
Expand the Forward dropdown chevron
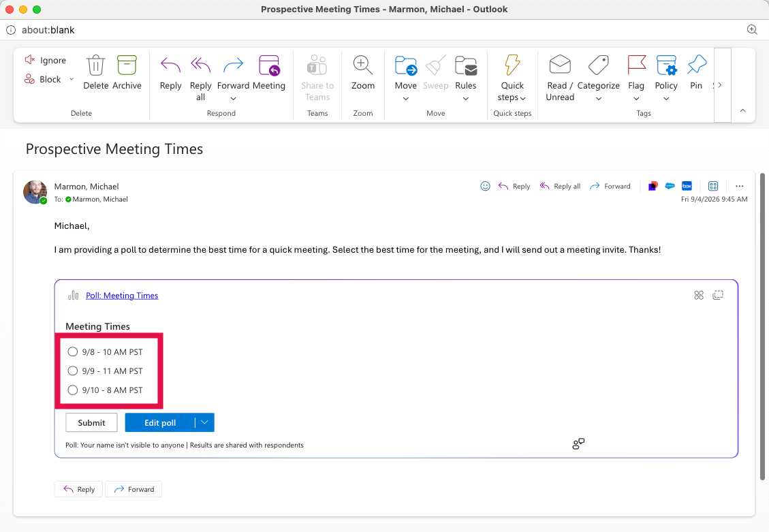pos(233,99)
